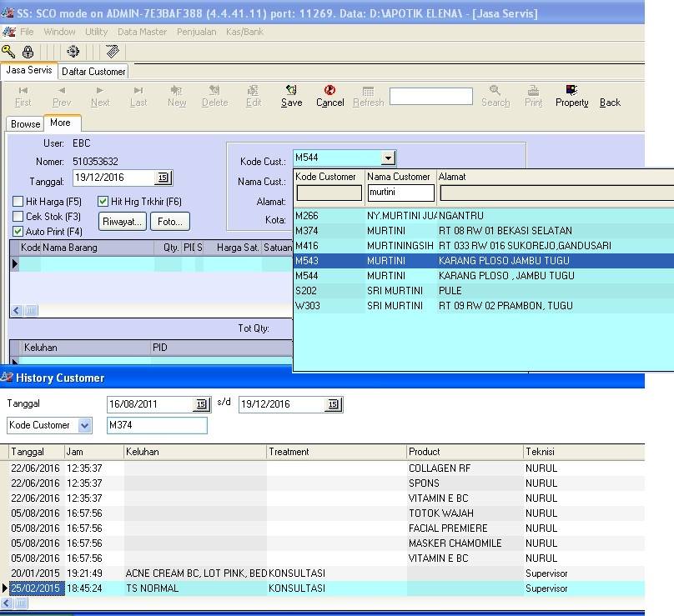Open calendar for Tanggal 19/12/2016 field
The image size is (674, 616).
(x=163, y=178)
